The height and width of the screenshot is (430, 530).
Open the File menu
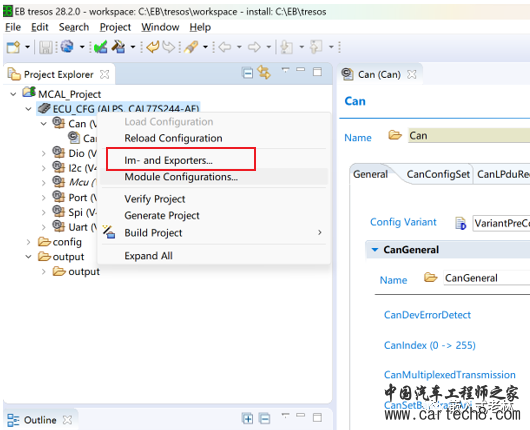pyautogui.click(x=13, y=27)
